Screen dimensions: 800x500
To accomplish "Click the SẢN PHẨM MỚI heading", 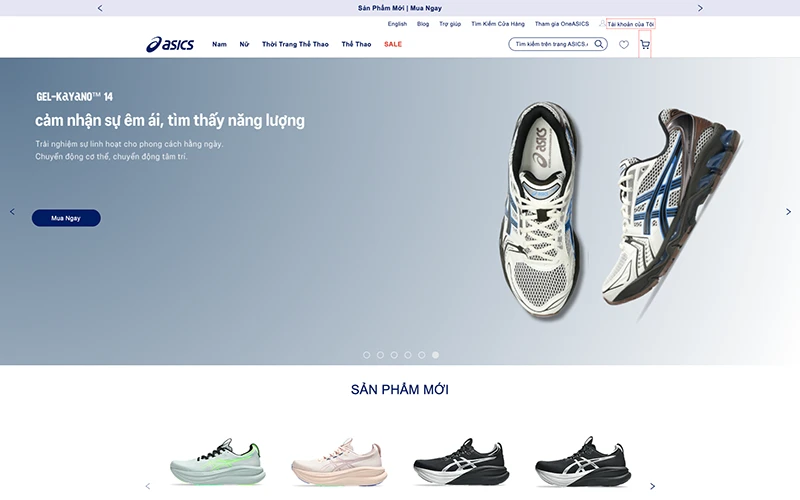I will tap(399, 390).
